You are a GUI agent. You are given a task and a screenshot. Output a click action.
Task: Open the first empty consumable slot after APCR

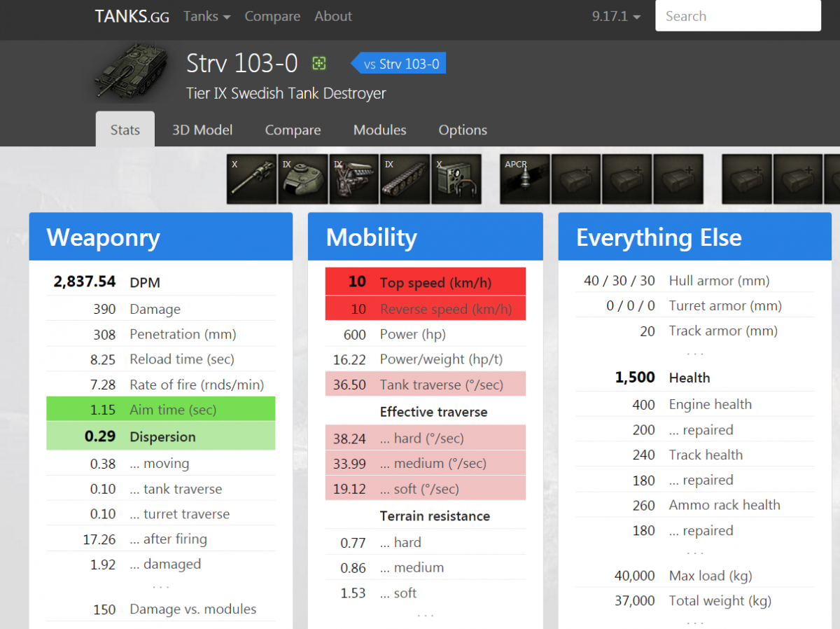coord(576,179)
